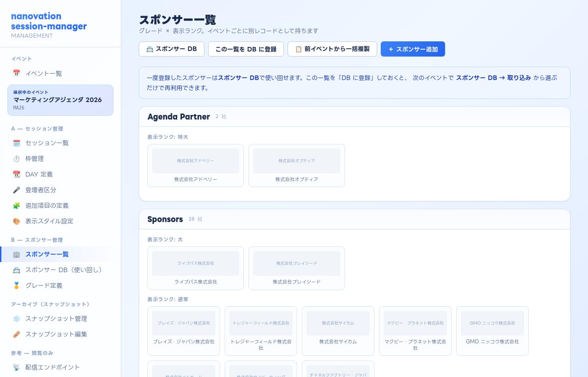The image size is (588, 377).
Task: Open the マクビー・プラネット株式会社 sponsor card
Action: point(415,331)
